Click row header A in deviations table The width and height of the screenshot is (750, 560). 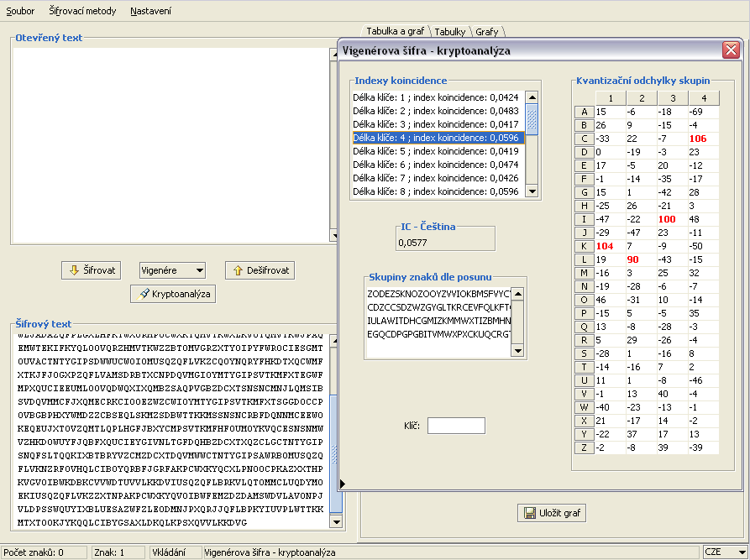click(x=584, y=112)
